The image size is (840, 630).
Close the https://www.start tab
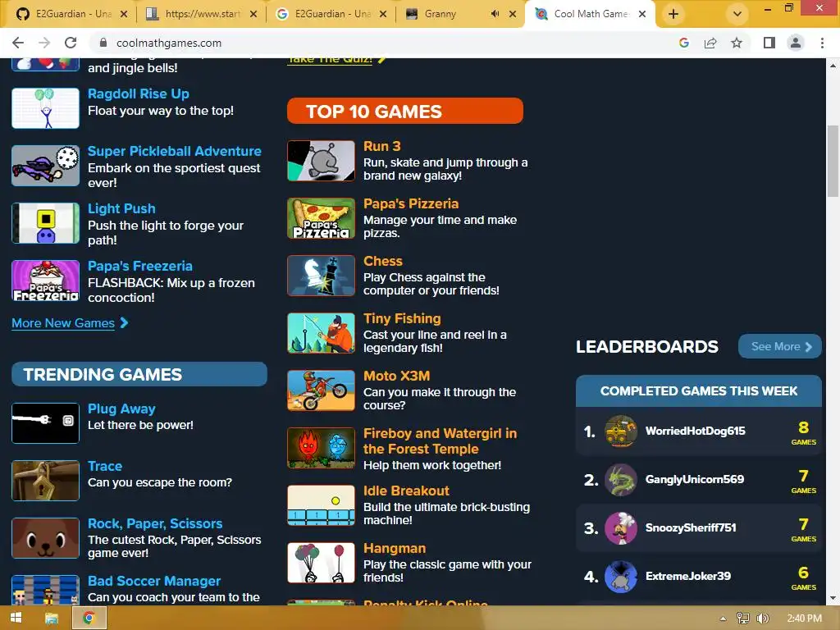coord(254,14)
